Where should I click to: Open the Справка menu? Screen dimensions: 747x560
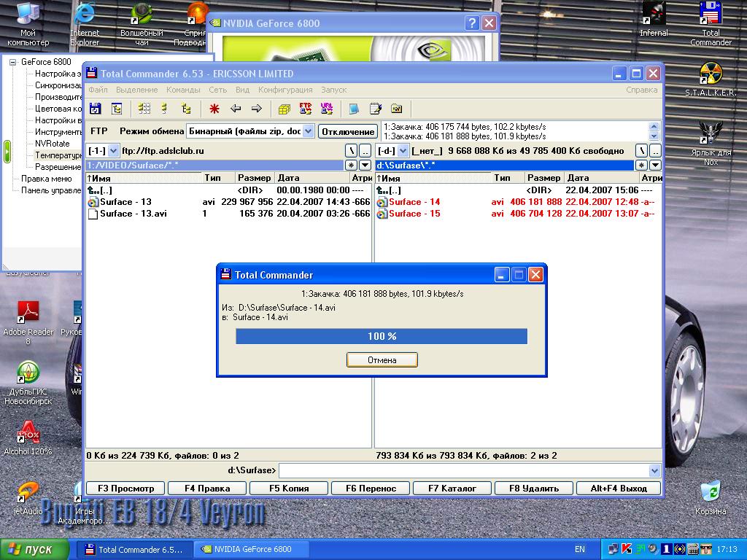click(x=641, y=90)
